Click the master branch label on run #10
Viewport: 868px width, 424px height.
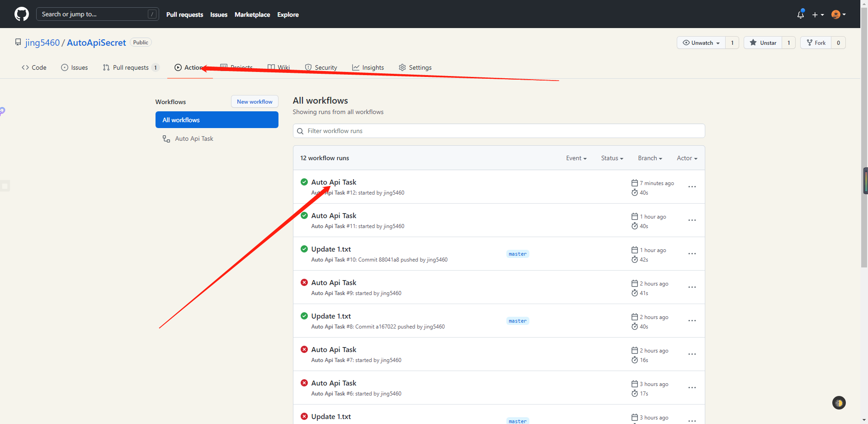pyautogui.click(x=518, y=254)
